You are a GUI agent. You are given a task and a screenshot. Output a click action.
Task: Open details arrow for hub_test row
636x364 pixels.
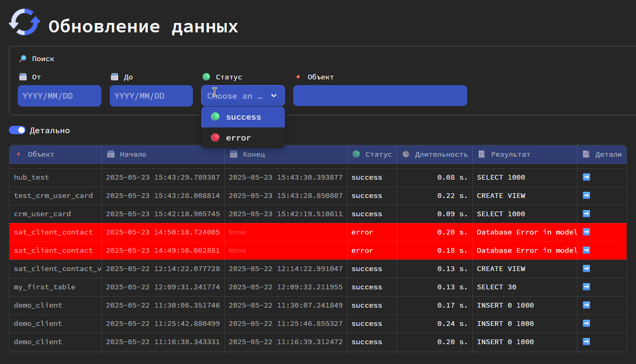click(x=586, y=177)
